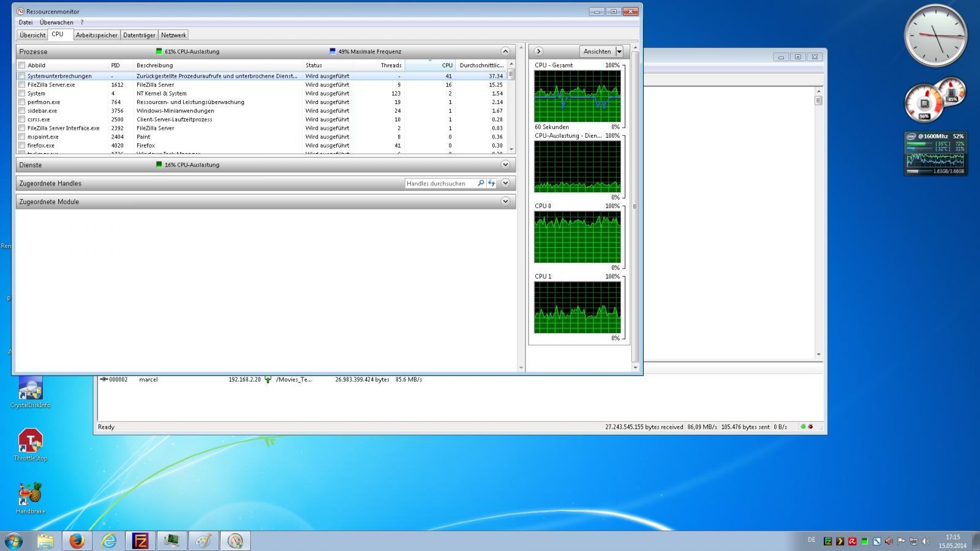The image size is (980, 551).
Task: Switch to the Netzwerk tab
Action: 173,35
